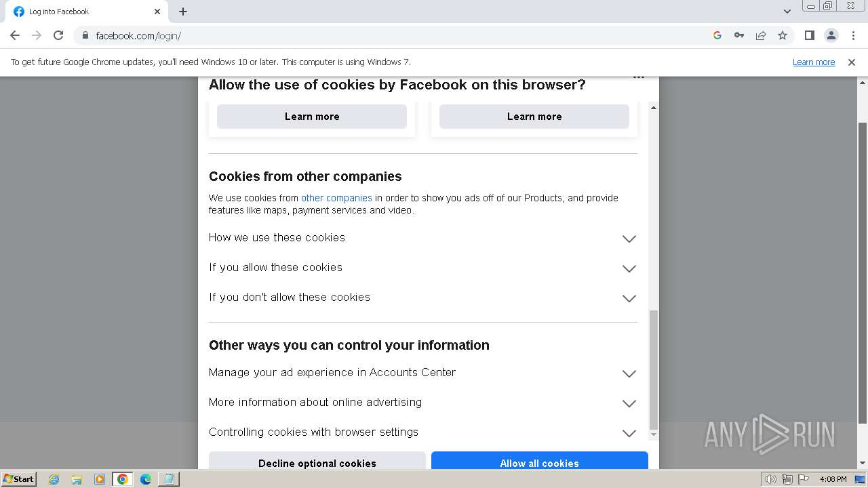Expand 'If you don't allow these cookies'
The height and width of the screenshot is (488, 868).
(x=629, y=298)
